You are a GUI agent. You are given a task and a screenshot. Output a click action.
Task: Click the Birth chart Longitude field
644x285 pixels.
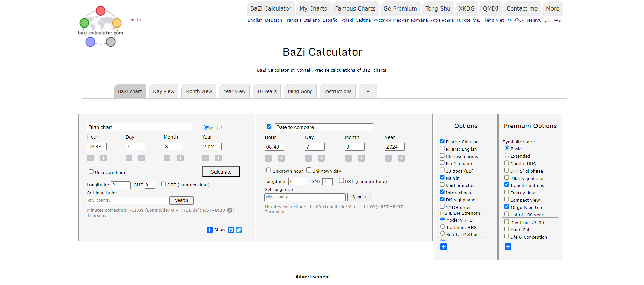(121, 185)
